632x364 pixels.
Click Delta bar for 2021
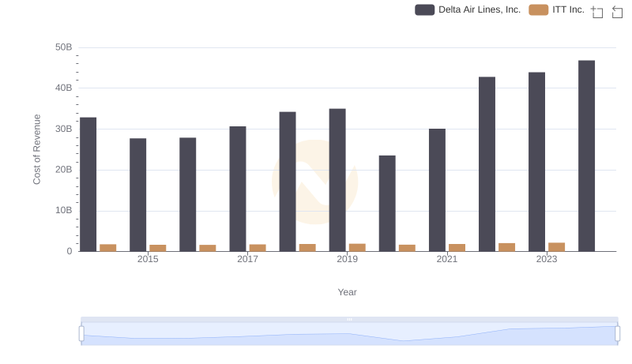tap(438, 190)
